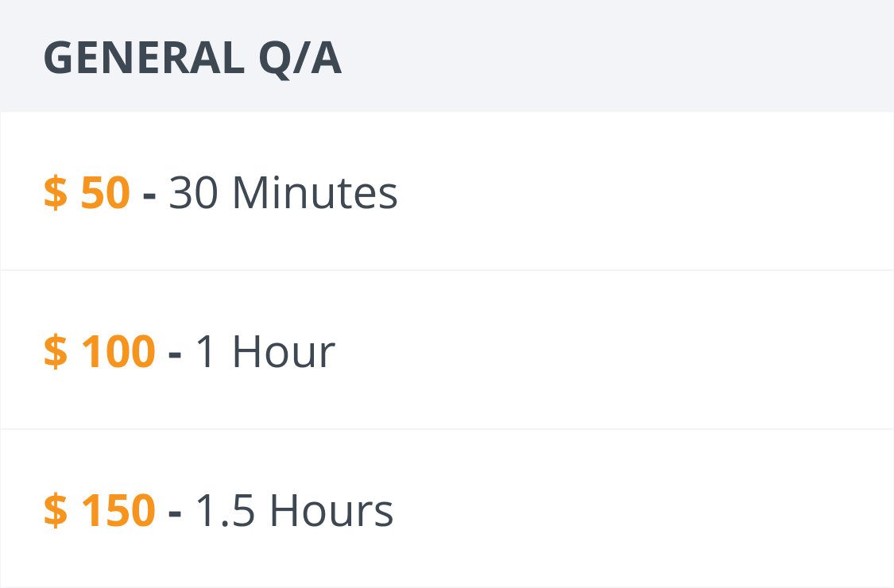Click the GENERAL Q/A heading

tap(193, 57)
